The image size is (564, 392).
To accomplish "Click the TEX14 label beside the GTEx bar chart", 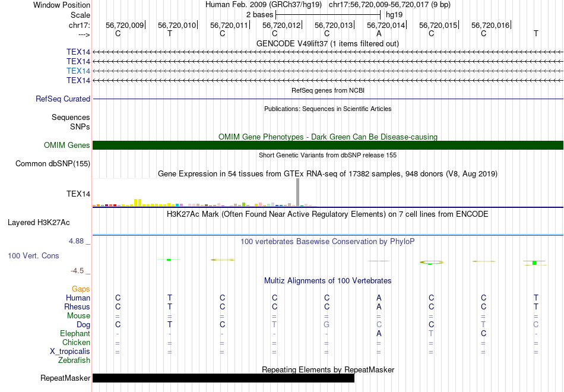I will click(x=78, y=194).
